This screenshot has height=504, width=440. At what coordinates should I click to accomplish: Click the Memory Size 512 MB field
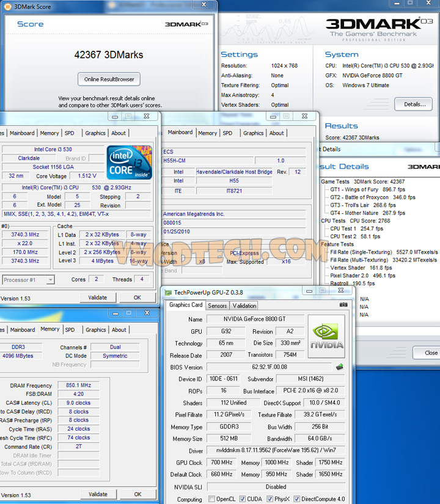coord(229,439)
